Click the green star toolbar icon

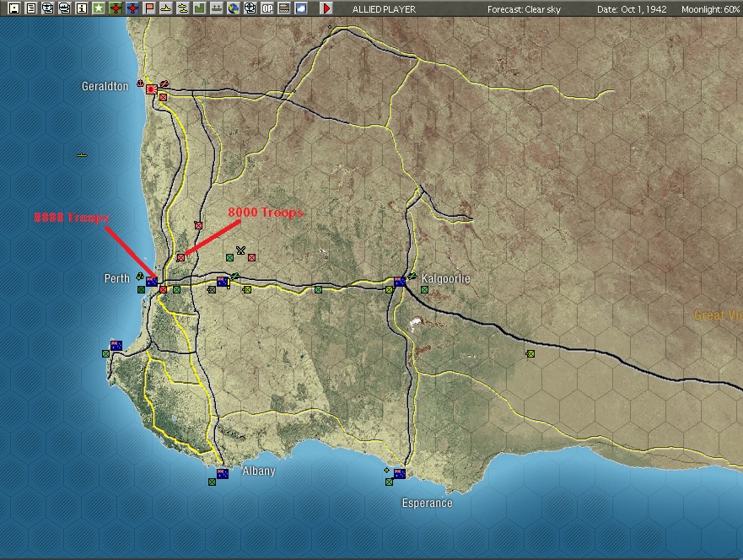coord(99,8)
